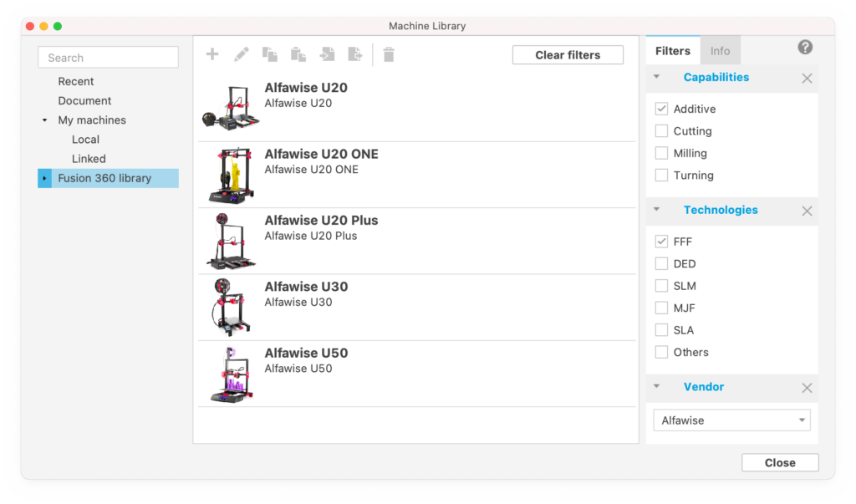
Task: Check the Others technology checkbox
Action: click(x=661, y=352)
